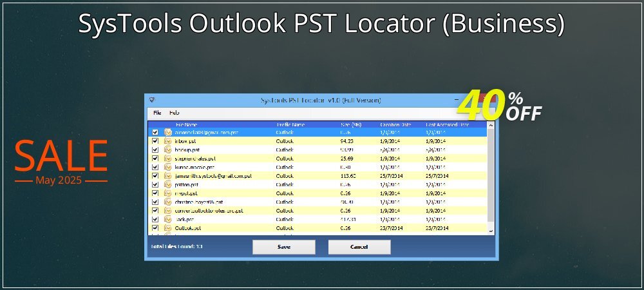The image size is (644, 290).
Task: Uncheck the Jack.pst checkbox
Action: pos(155,219)
